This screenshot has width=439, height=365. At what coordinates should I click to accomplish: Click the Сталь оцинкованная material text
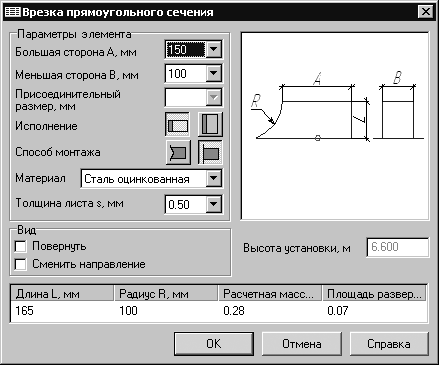137,179
